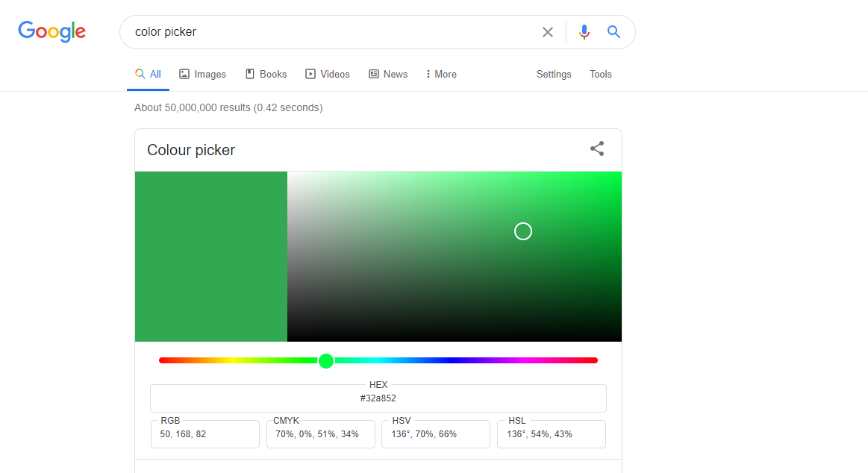The width and height of the screenshot is (868, 473).
Task: Select the RGB value field
Action: [205, 434]
